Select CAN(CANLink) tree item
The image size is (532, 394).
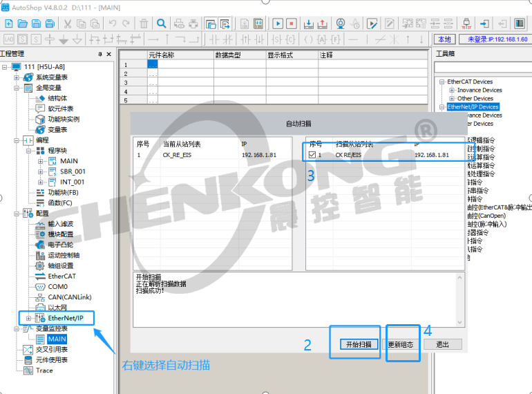point(70,297)
